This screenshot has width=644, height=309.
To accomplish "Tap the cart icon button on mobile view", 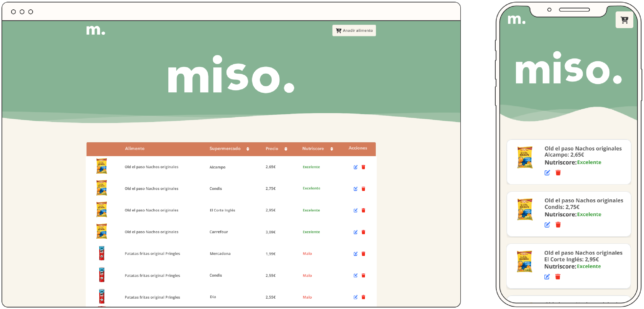I will coord(624,20).
